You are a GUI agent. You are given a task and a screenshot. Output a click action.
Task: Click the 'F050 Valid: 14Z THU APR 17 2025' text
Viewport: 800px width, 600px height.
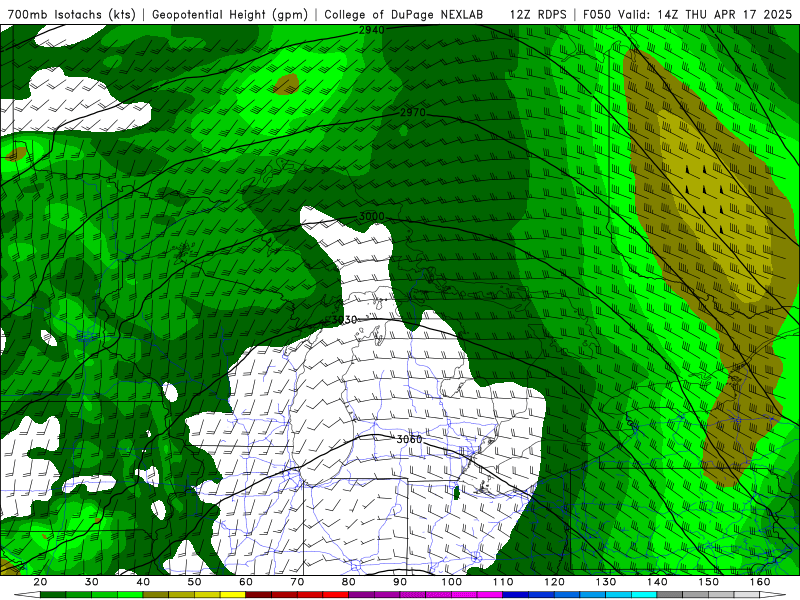pos(687,14)
